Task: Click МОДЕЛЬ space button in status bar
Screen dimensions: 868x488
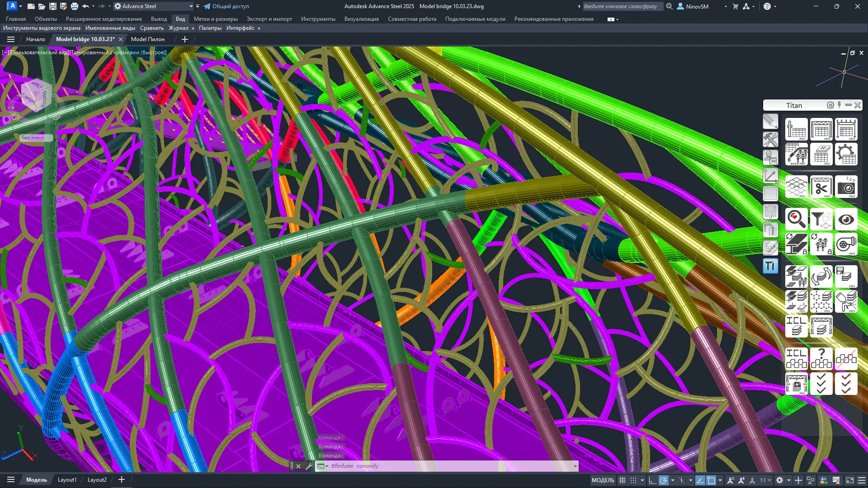Action: pyautogui.click(x=603, y=480)
